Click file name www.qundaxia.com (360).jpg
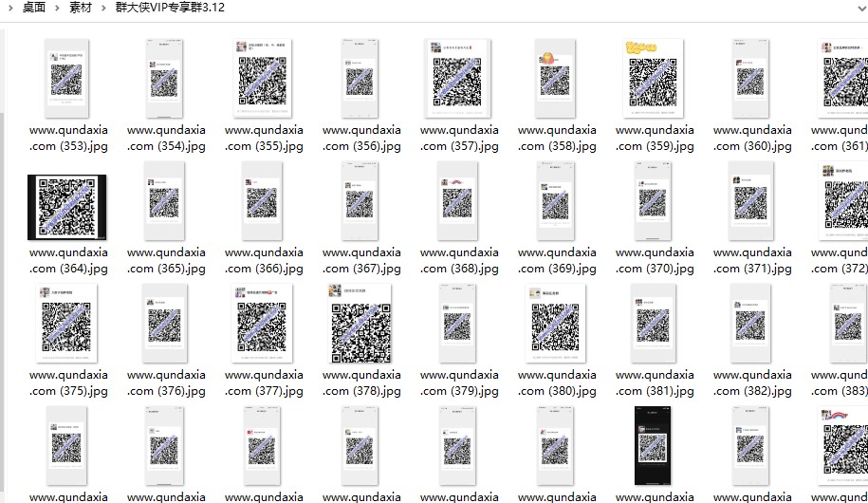 tap(752, 138)
